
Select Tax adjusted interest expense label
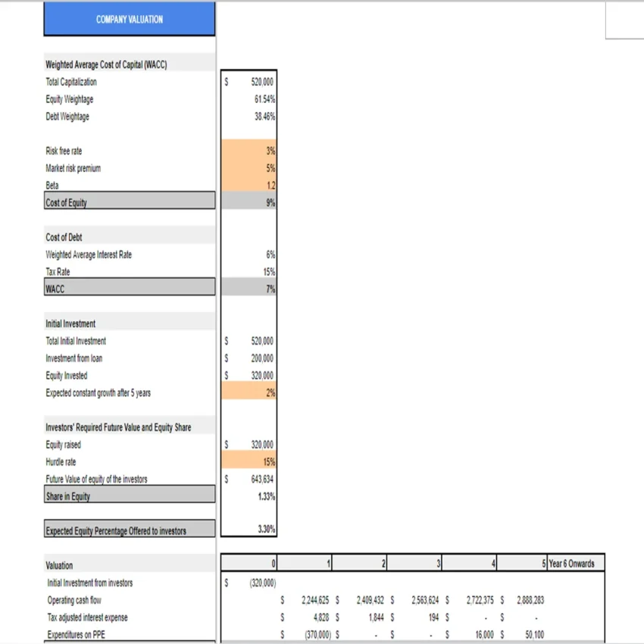tap(87, 617)
